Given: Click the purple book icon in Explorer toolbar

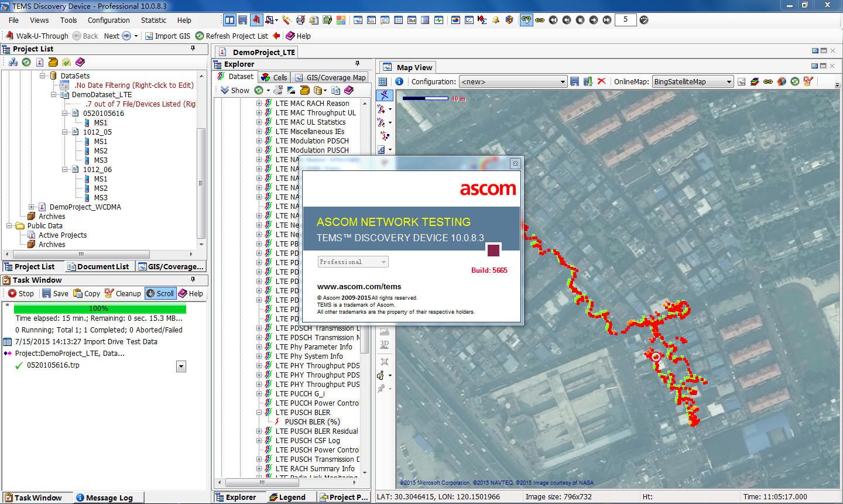Looking at the screenshot, I should tap(349, 90).
